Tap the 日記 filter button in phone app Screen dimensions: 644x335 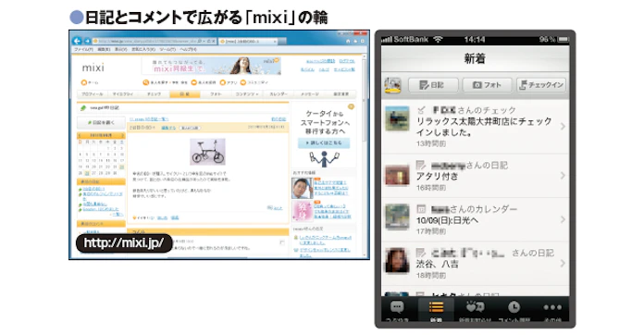click(x=433, y=85)
